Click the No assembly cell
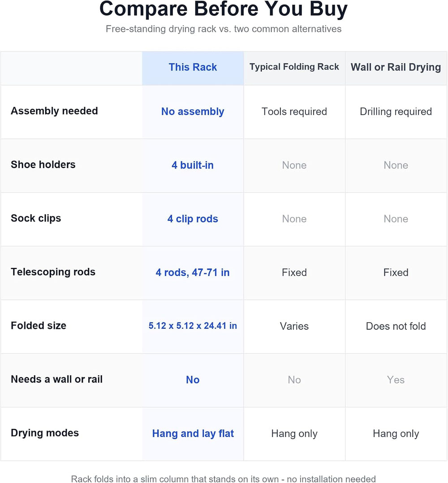The width and height of the screenshot is (448, 483). 193,112
